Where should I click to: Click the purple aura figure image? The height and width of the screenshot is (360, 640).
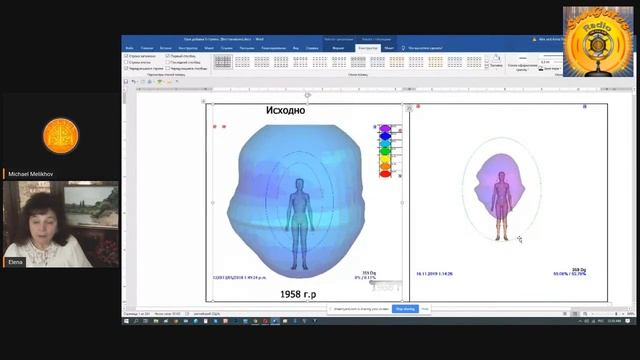pyautogui.click(x=502, y=190)
